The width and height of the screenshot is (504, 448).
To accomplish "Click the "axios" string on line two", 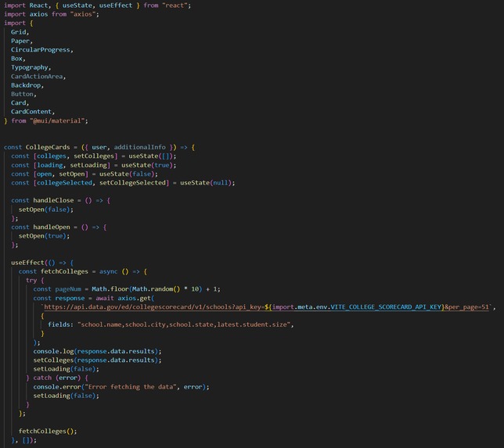I will point(83,14).
